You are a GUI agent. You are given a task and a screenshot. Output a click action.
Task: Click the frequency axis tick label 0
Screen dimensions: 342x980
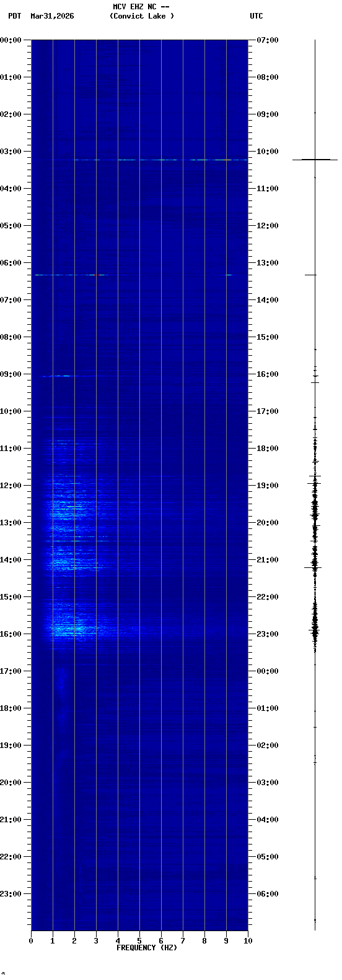31,941
